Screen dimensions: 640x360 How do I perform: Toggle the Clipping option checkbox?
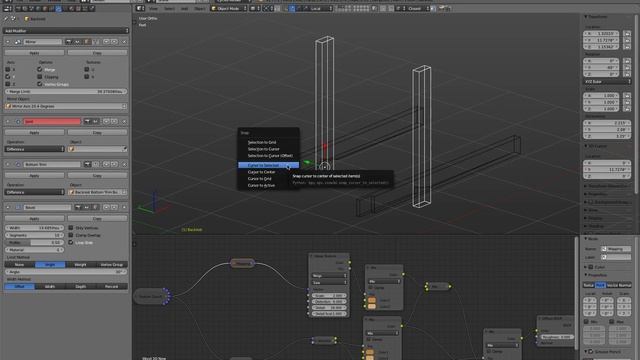[x=39, y=76]
